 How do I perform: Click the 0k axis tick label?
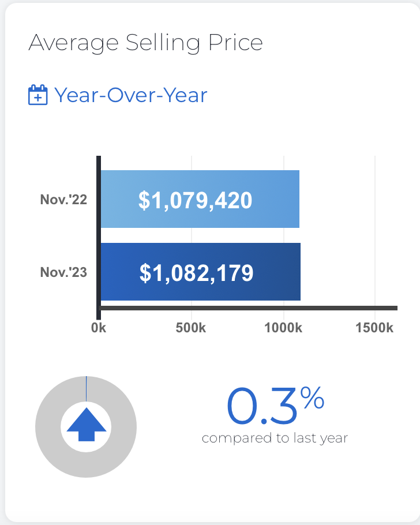pos(99,328)
